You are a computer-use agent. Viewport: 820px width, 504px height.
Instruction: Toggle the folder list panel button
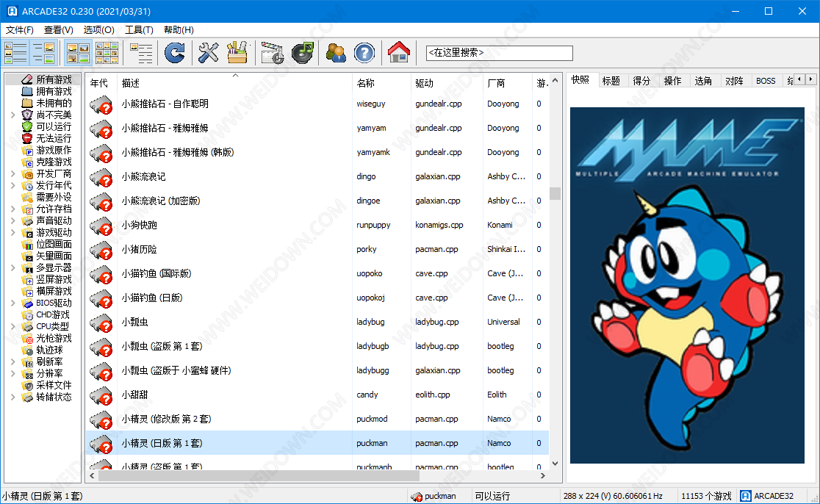click(x=15, y=53)
